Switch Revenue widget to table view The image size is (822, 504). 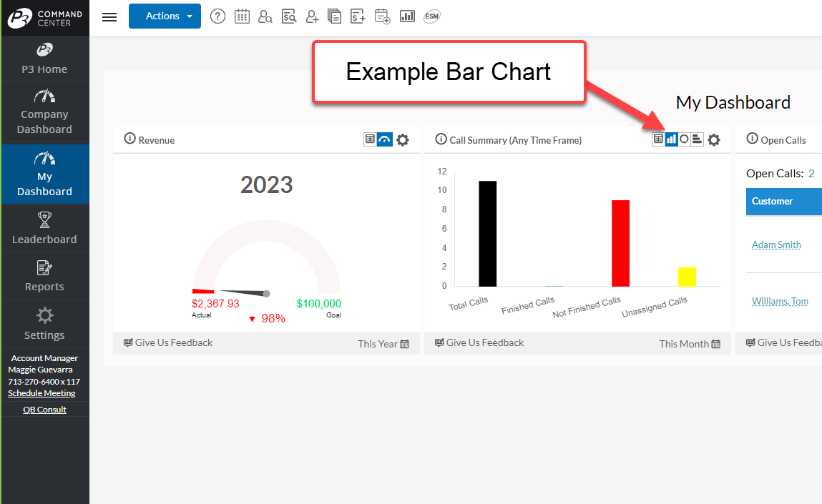[370, 139]
